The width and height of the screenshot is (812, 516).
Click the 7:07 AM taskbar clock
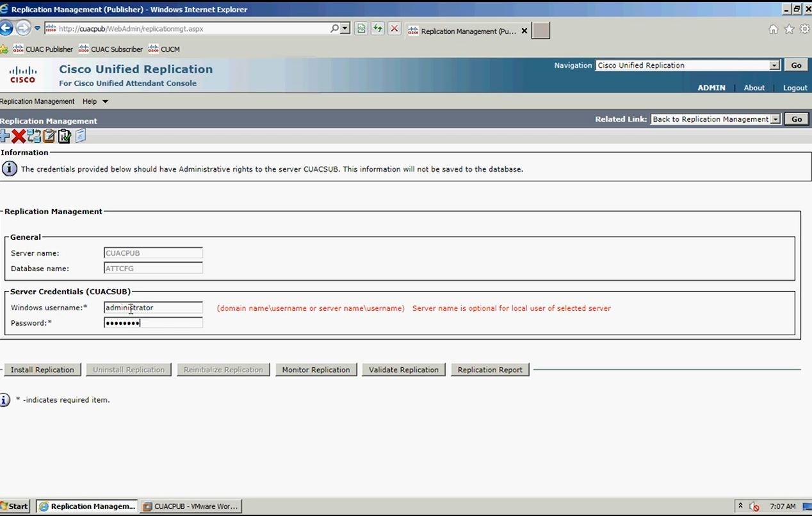[783, 506]
